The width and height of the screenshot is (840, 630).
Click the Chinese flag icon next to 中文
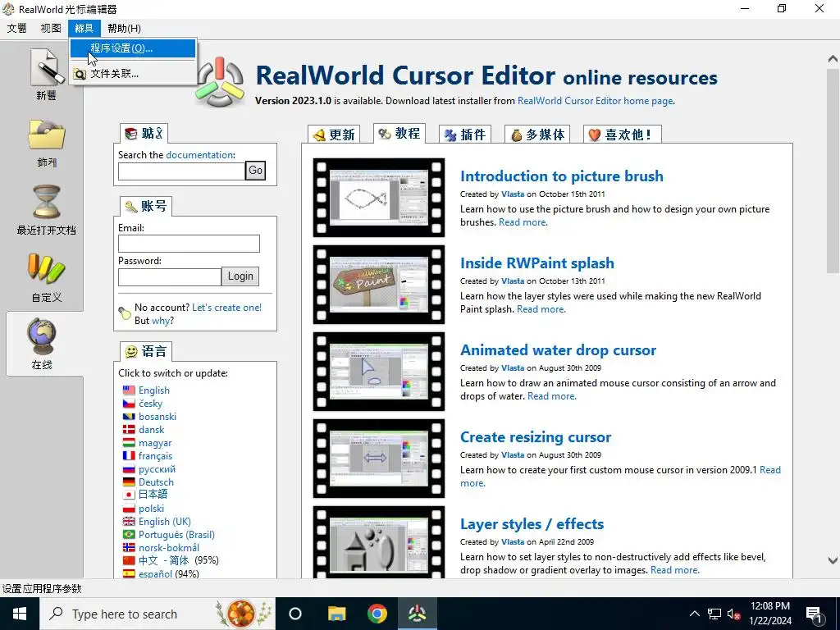(129, 560)
